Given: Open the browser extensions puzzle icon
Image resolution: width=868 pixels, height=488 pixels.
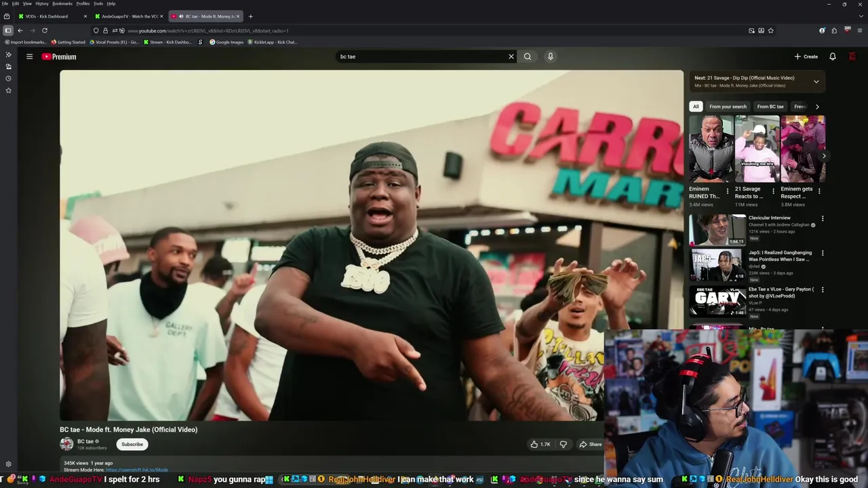Looking at the screenshot, I should tap(835, 30).
